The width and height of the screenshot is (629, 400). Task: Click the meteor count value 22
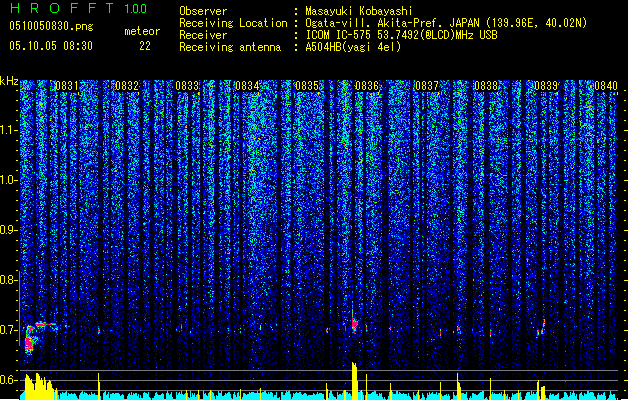(145, 46)
